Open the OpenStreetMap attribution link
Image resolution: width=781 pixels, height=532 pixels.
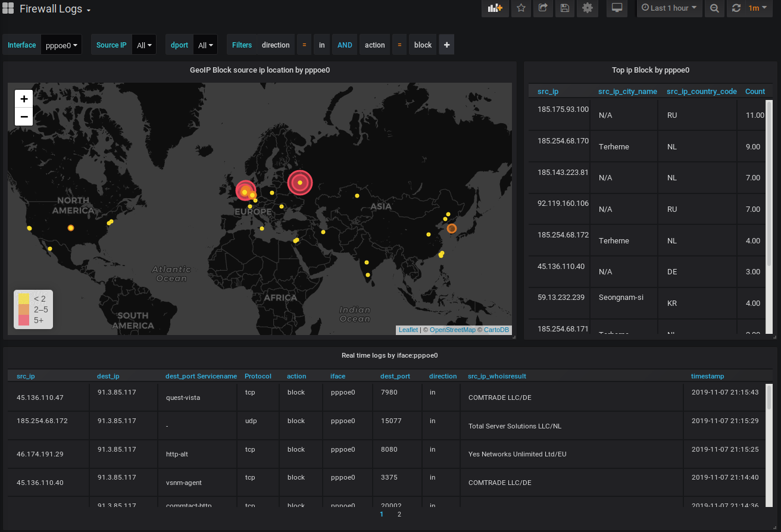[x=452, y=330]
